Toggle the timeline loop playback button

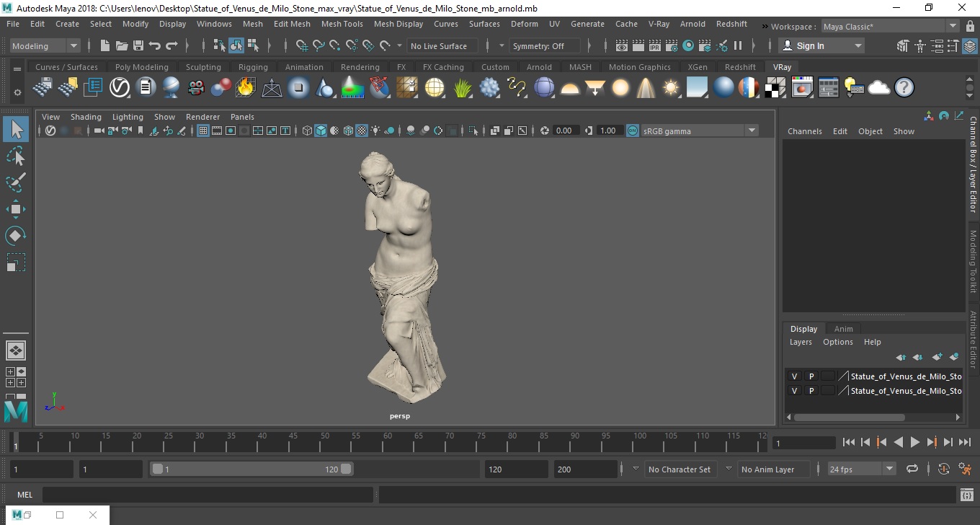pyautogui.click(x=912, y=469)
